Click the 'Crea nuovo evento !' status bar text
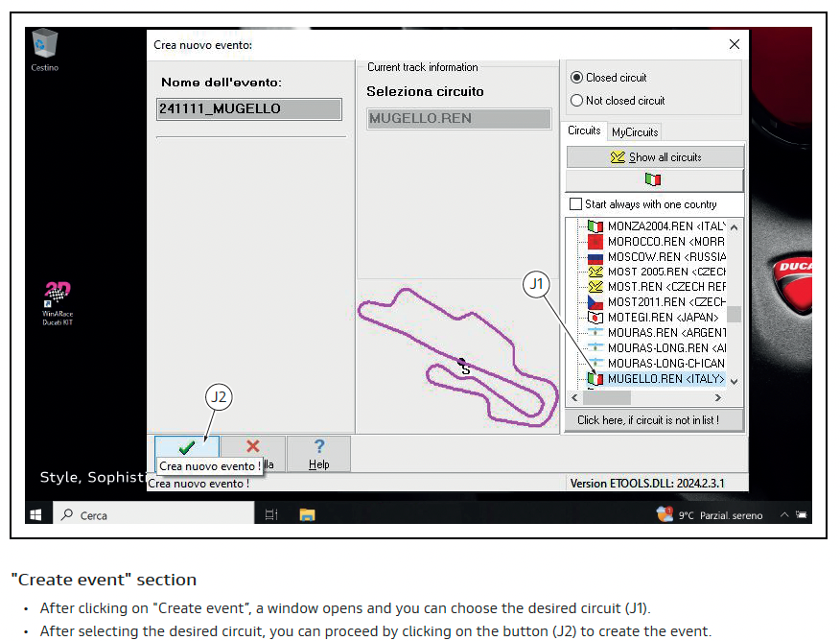 [198, 484]
